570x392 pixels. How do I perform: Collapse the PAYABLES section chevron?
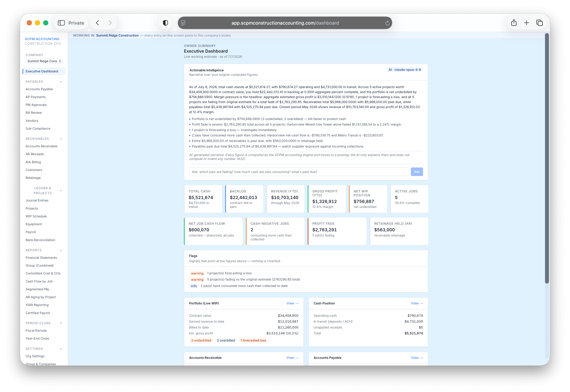(x=61, y=82)
